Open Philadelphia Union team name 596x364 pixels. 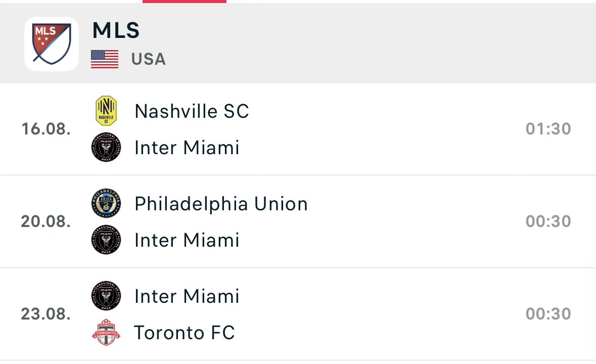(x=221, y=204)
